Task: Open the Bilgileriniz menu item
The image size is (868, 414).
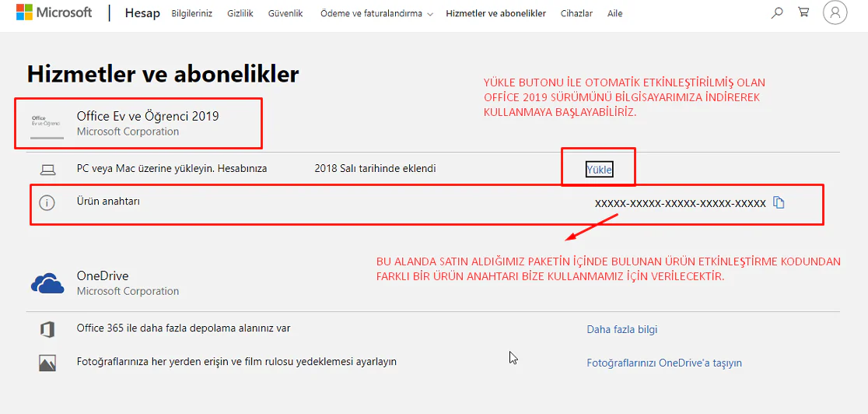Action: (x=192, y=13)
